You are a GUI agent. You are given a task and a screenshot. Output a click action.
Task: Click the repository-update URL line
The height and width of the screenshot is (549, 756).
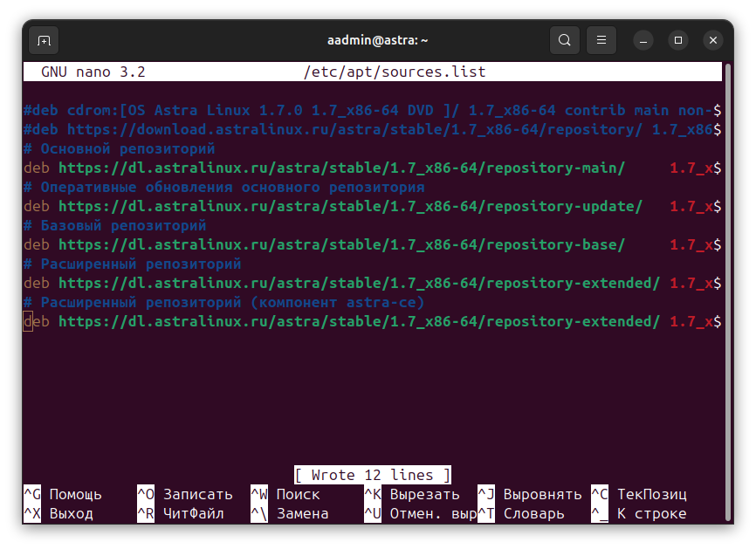[x=372, y=206]
